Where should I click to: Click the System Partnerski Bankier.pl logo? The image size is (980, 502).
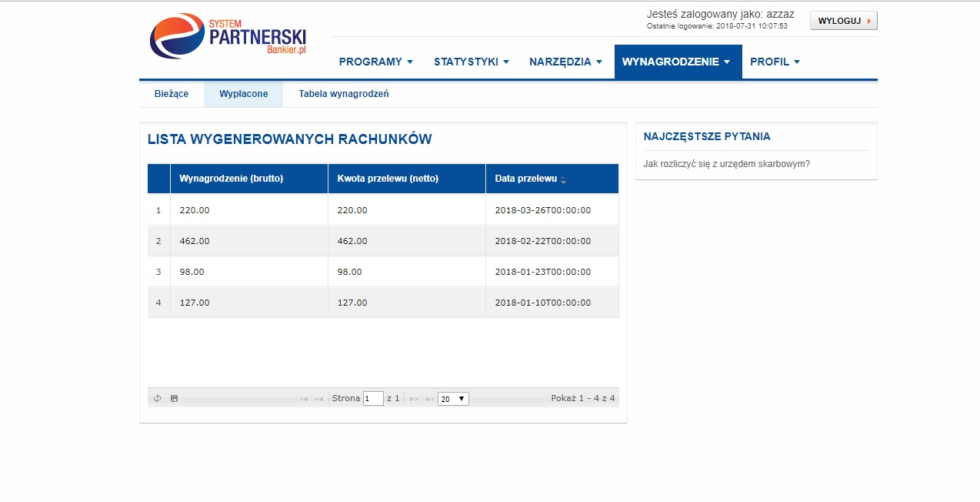pyautogui.click(x=228, y=36)
